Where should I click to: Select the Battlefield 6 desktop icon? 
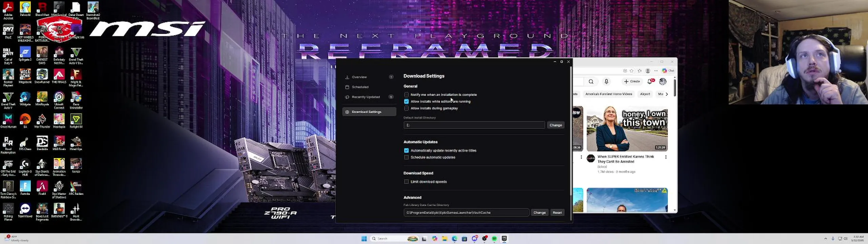59,210
